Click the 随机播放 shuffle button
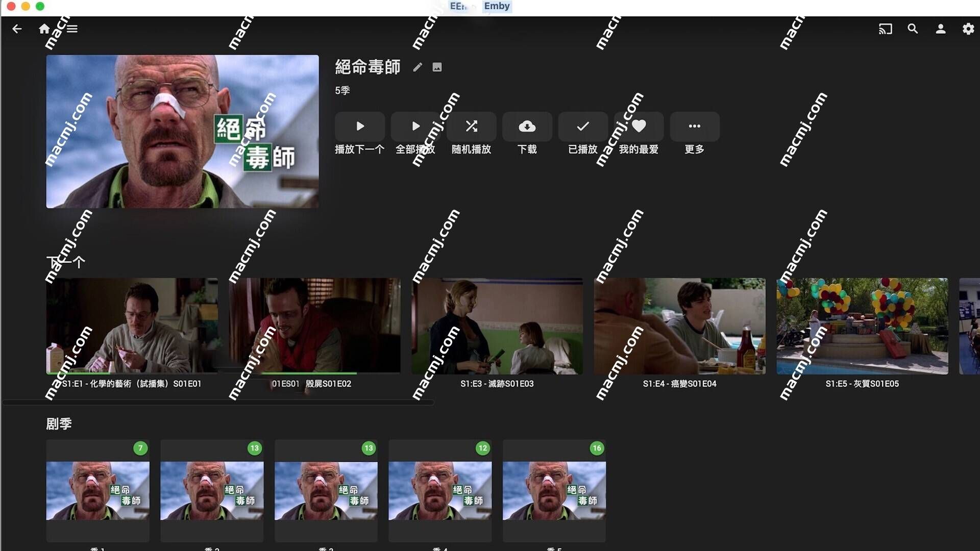The width and height of the screenshot is (980, 551). pos(472,127)
